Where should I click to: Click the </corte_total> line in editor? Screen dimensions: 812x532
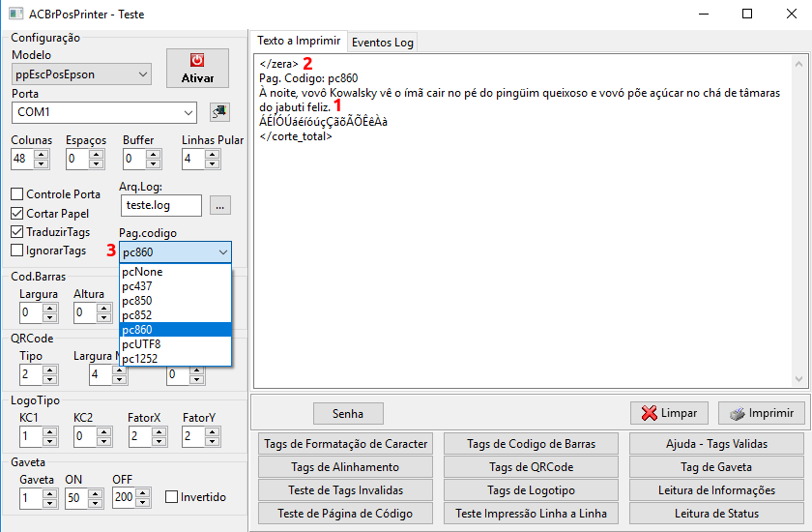296,136
